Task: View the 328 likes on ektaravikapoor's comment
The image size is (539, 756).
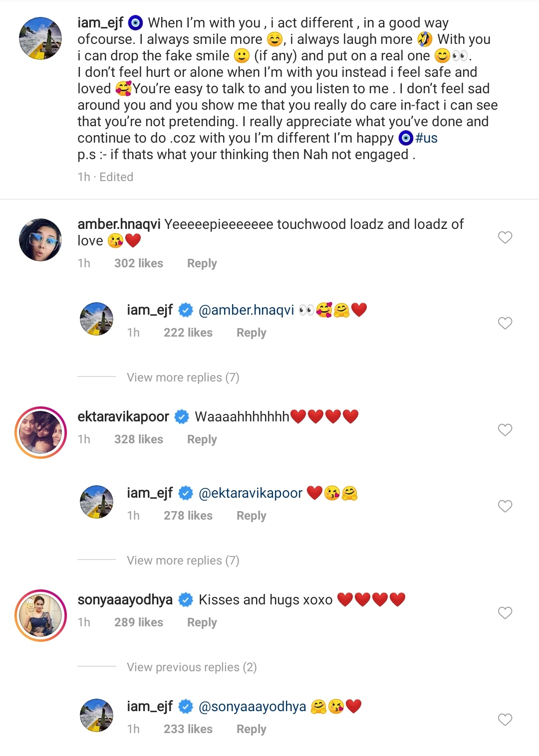Action: [x=138, y=439]
